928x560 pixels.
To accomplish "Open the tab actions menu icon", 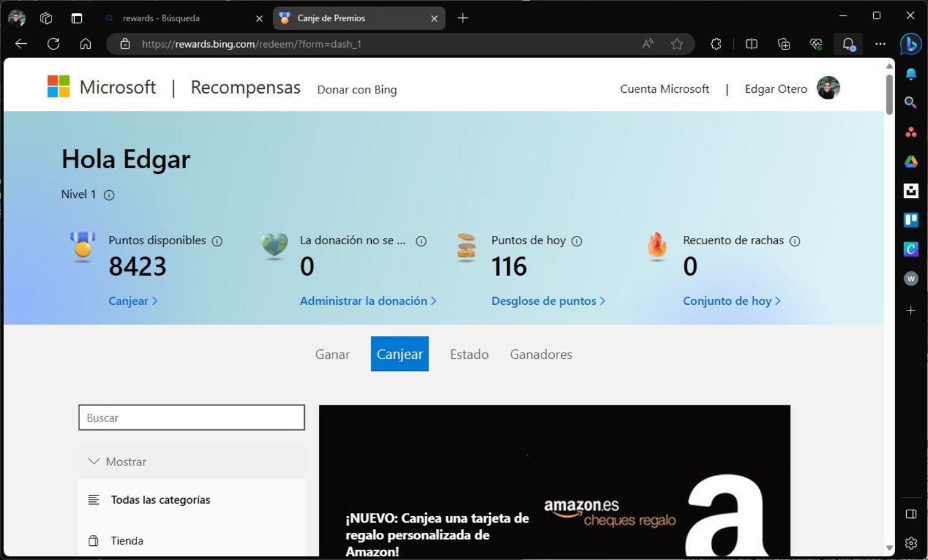I will pyautogui.click(x=77, y=18).
